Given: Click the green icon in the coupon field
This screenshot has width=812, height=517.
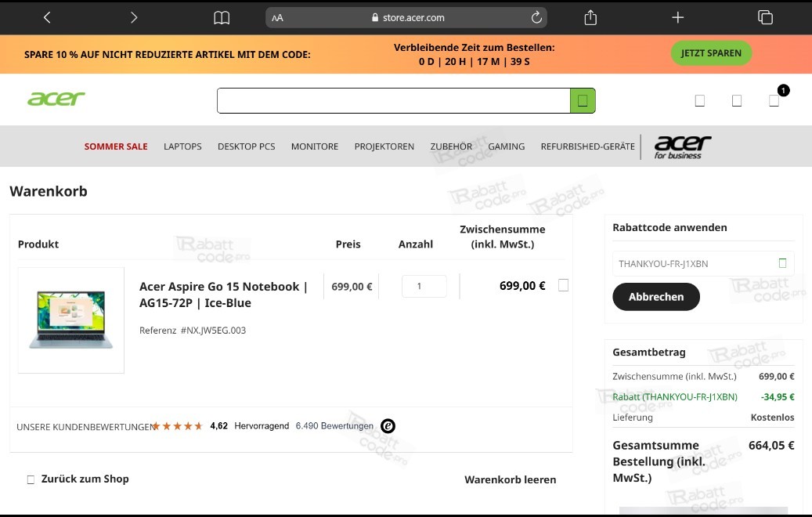Looking at the screenshot, I should point(782,263).
